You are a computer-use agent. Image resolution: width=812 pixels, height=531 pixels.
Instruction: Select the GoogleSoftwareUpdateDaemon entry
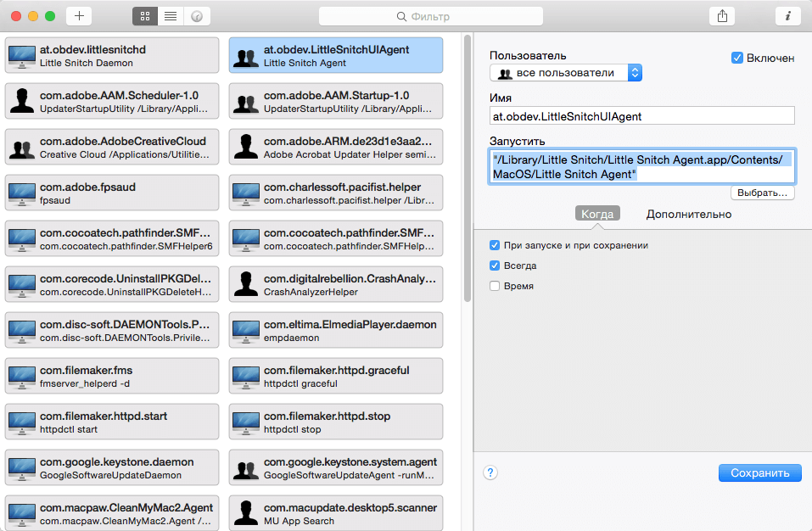tap(112, 468)
